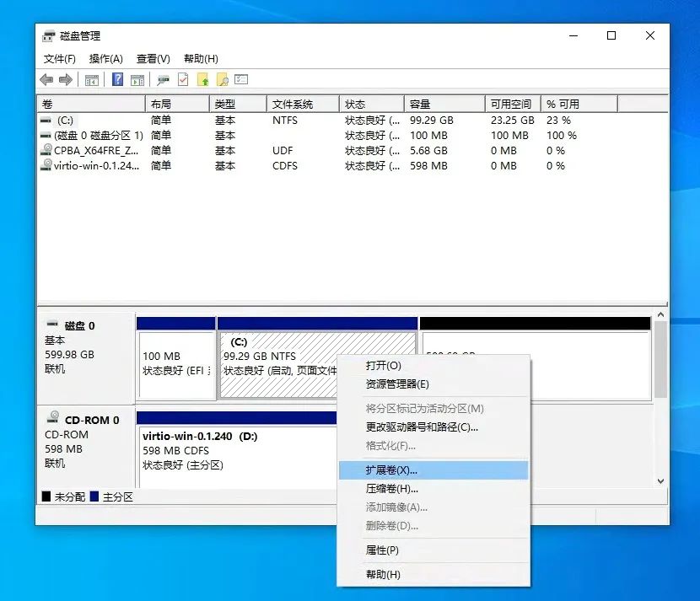Click the show/hide console tree icon
This screenshot has width=700, height=601.
(x=92, y=80)
